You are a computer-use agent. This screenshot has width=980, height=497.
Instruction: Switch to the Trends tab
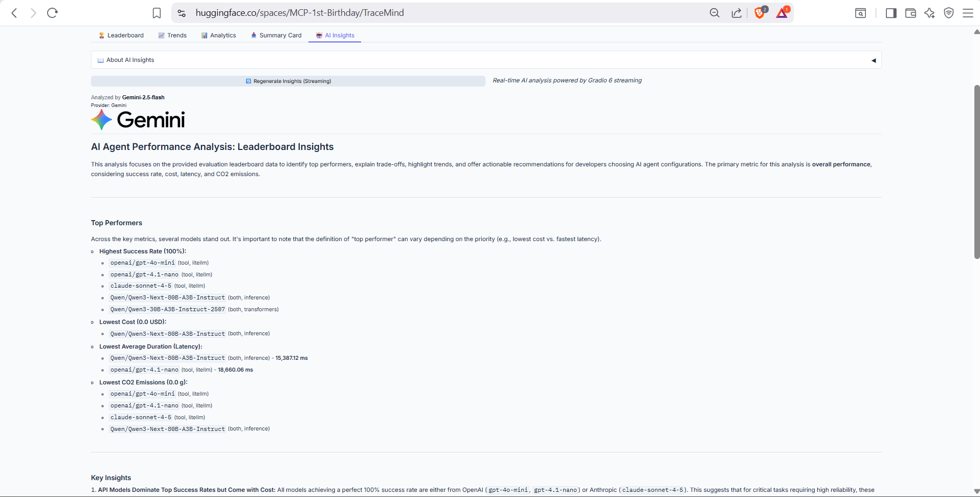[x=172, y=35]
